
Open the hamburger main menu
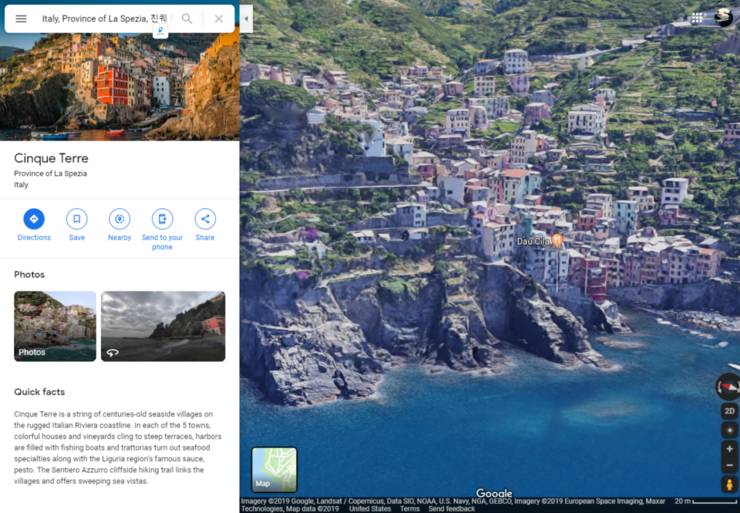click(x=21, y=19)
